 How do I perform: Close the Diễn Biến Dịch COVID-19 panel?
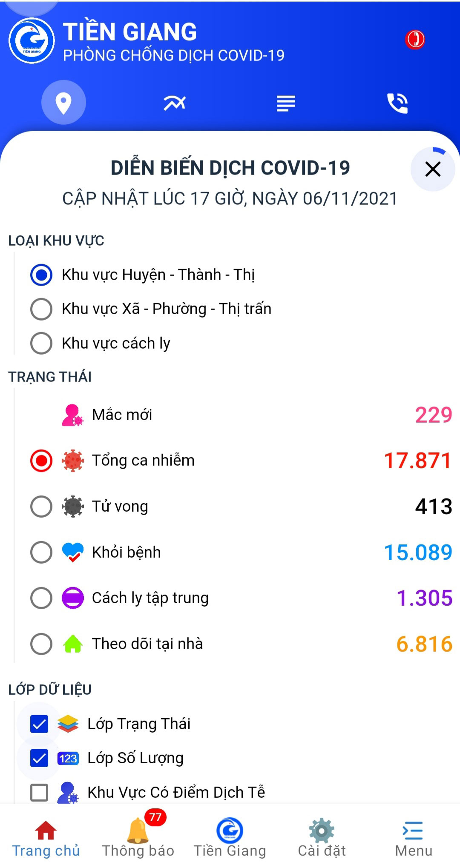[433, 169]
